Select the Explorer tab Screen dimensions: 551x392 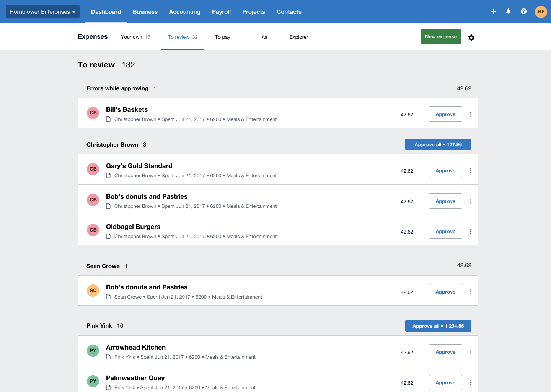298,37
